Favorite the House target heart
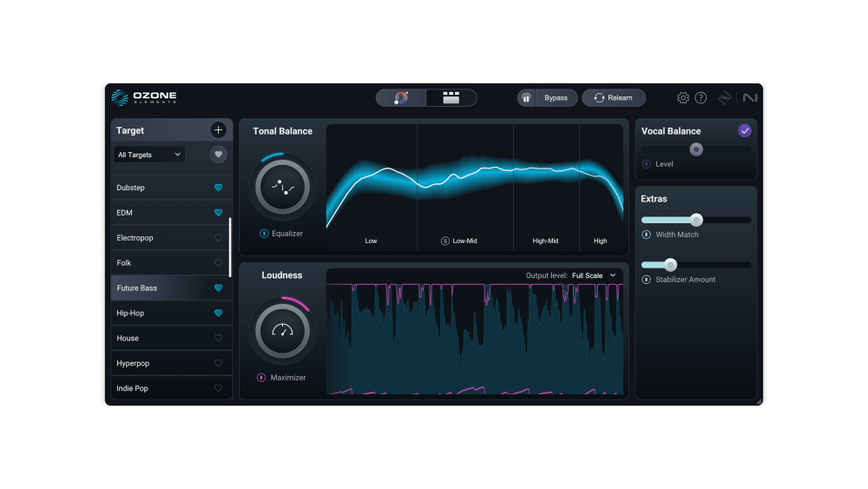 [x=218, y=339]
